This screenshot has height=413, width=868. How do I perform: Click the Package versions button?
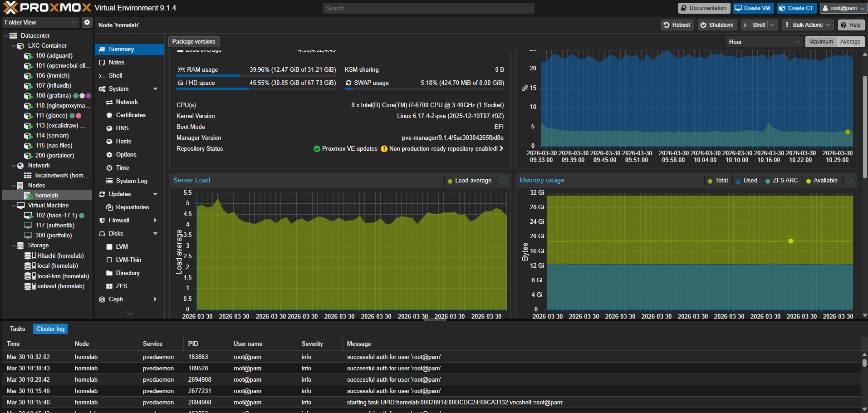194,42
